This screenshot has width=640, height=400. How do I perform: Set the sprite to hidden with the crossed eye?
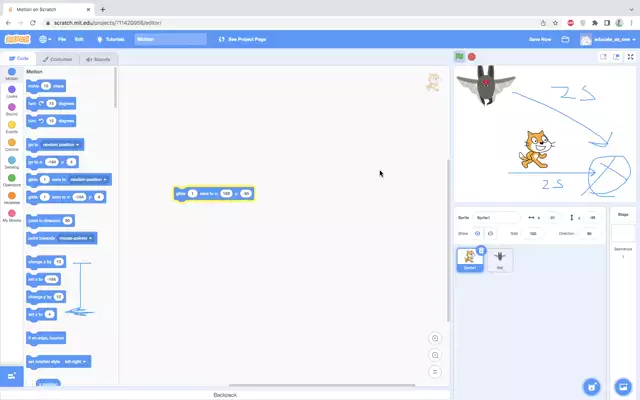coord(490,233)
